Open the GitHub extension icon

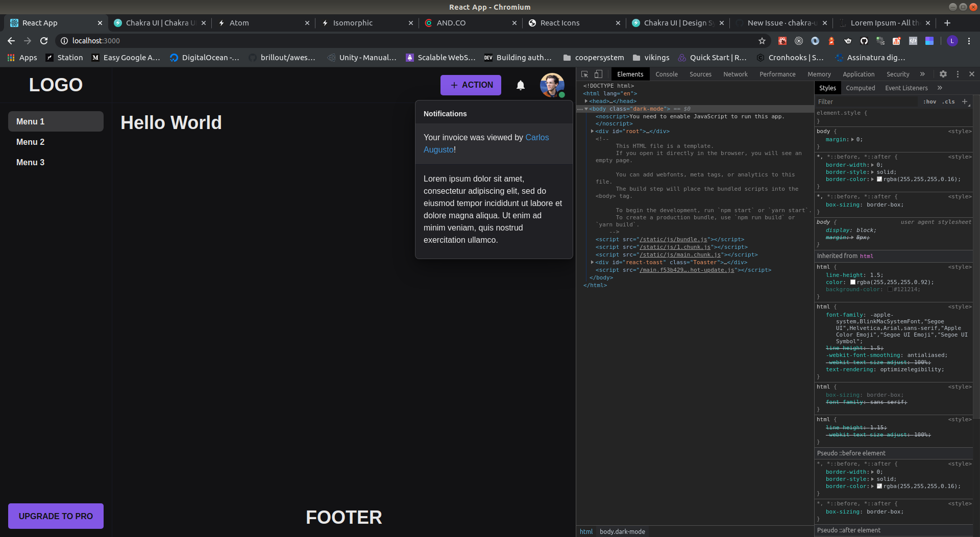click(864, 41)
